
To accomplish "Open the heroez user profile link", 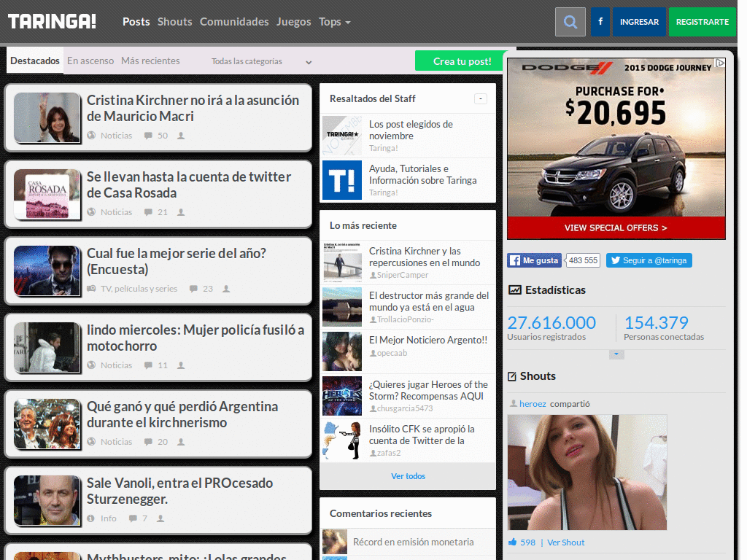I will 533,404.
